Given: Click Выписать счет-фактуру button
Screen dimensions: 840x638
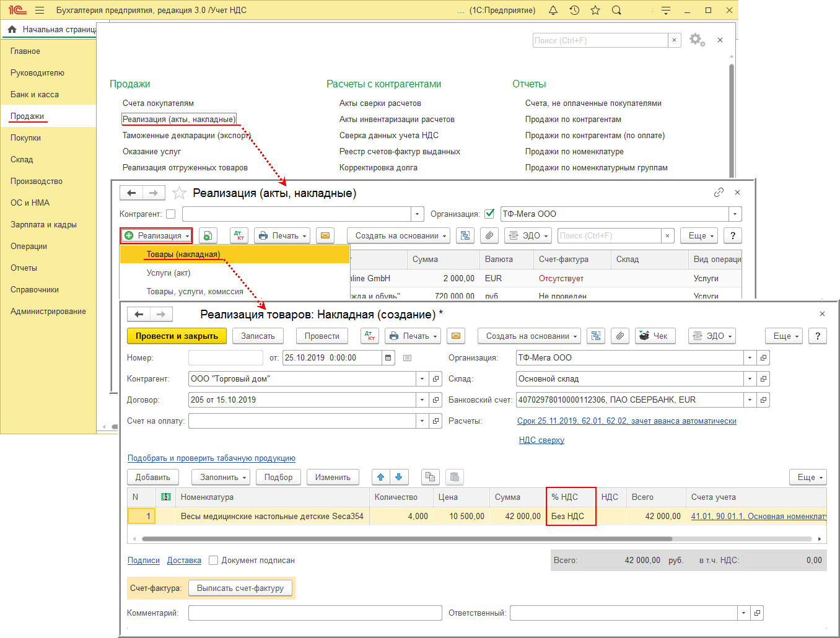Looking at the screenshot, I should [240, 588].
